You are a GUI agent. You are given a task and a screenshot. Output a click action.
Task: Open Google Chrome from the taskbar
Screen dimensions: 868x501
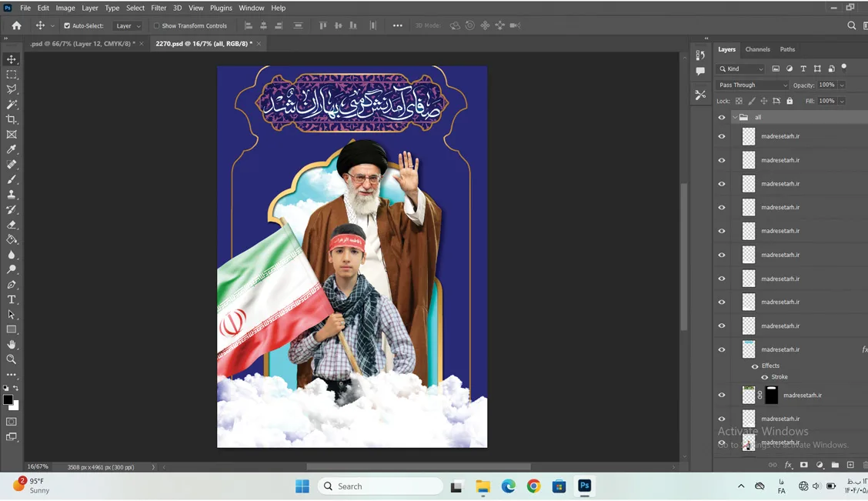(x=533, y=486)
